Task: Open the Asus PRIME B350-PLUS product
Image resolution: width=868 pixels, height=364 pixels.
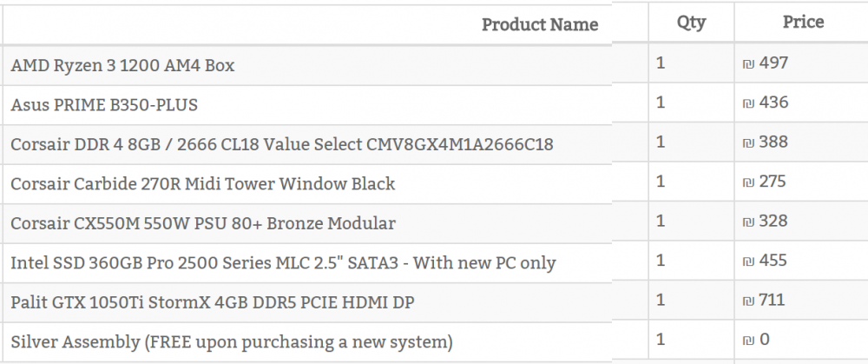Action: pyautogui.click(x=104, y=105)
